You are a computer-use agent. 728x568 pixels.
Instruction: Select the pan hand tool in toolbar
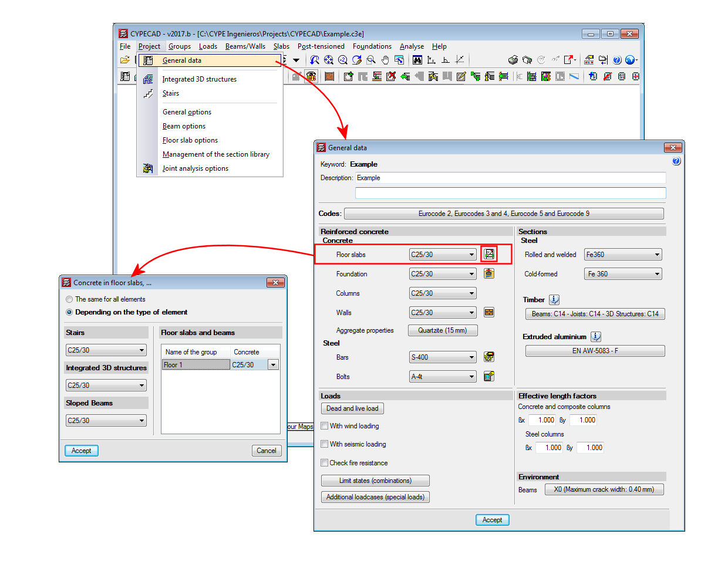(x=385, y=60)
